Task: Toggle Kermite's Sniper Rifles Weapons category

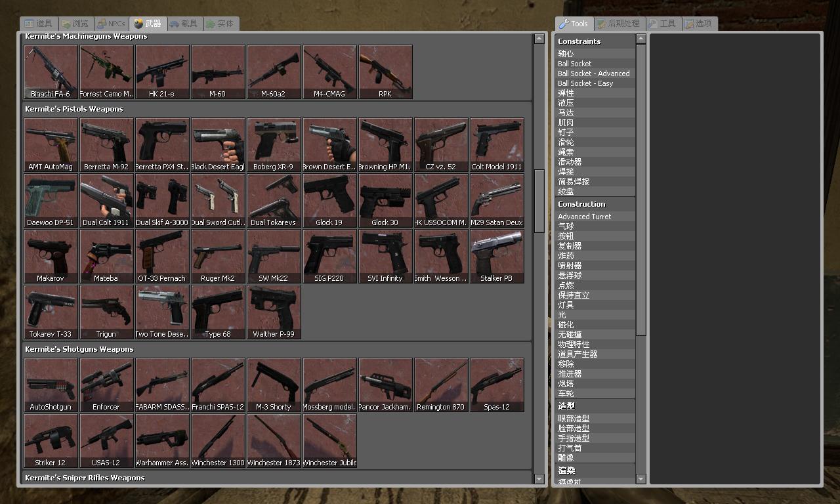Action: [277, 478]
